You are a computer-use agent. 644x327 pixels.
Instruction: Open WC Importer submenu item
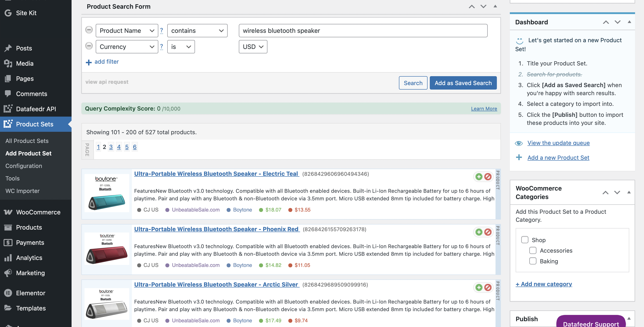tap(23, 191)
